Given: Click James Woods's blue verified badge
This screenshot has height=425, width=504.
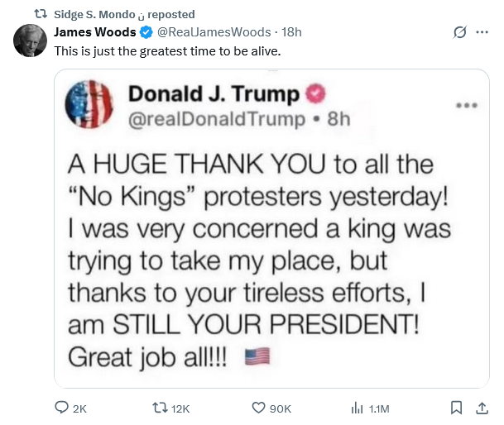Looking at the screenshot, I should [x=146, y=32].
